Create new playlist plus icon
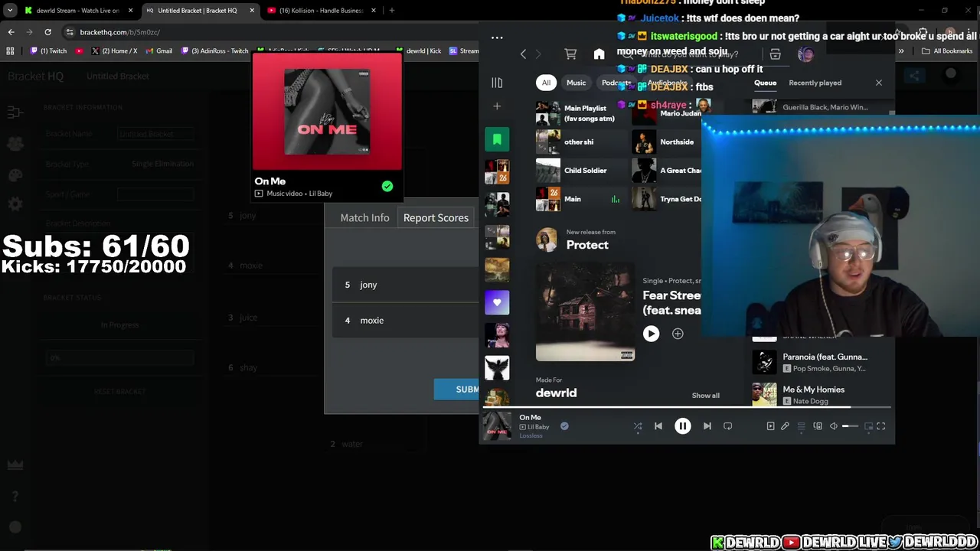 (x=497, y=106)
